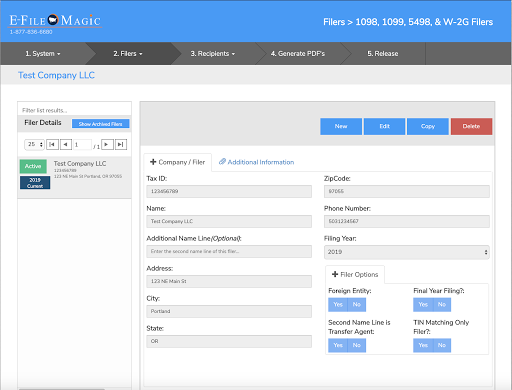Click the ZipCode field

click(x=407, y=191)
